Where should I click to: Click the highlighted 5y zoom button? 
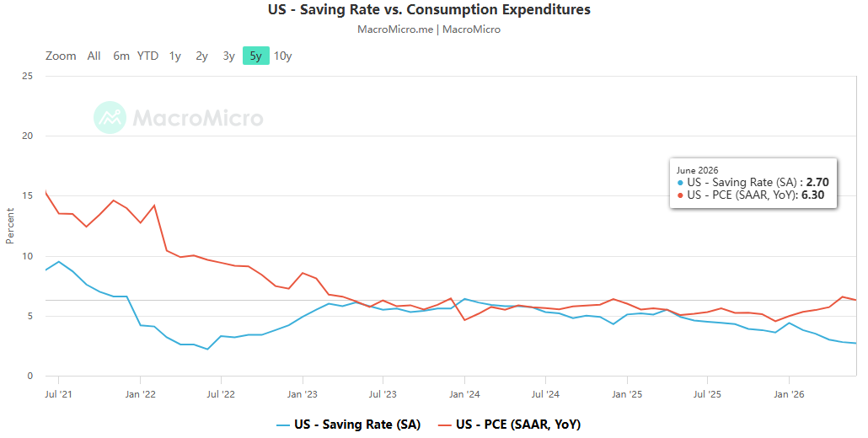tap(255, 56)
